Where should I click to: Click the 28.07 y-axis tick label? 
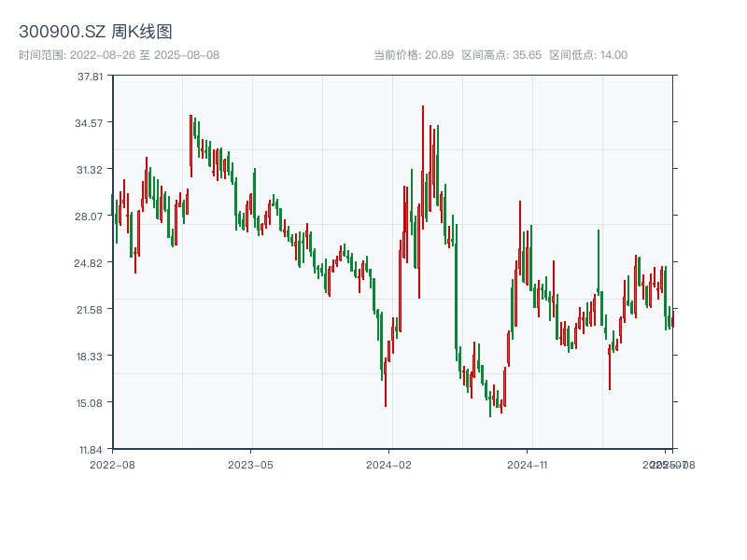91,216
